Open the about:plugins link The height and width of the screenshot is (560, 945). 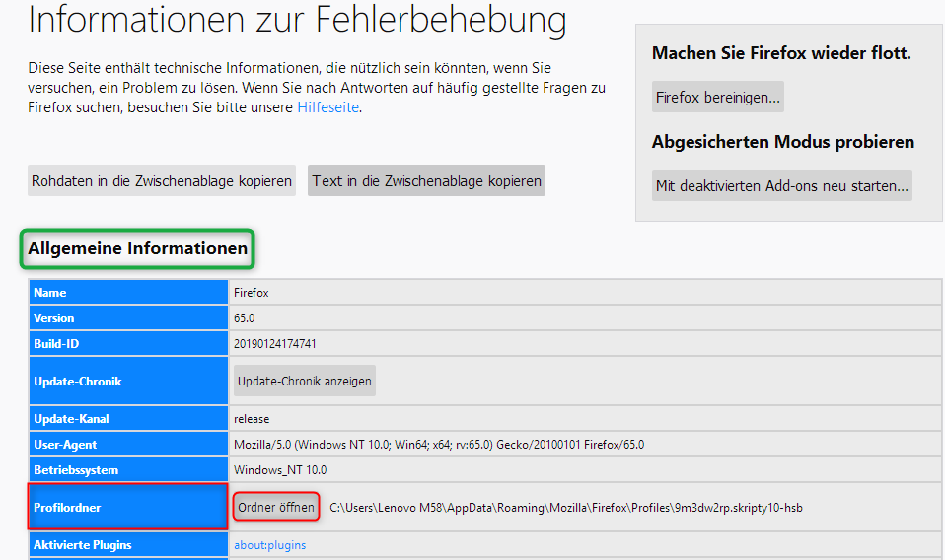click(270, 545)
